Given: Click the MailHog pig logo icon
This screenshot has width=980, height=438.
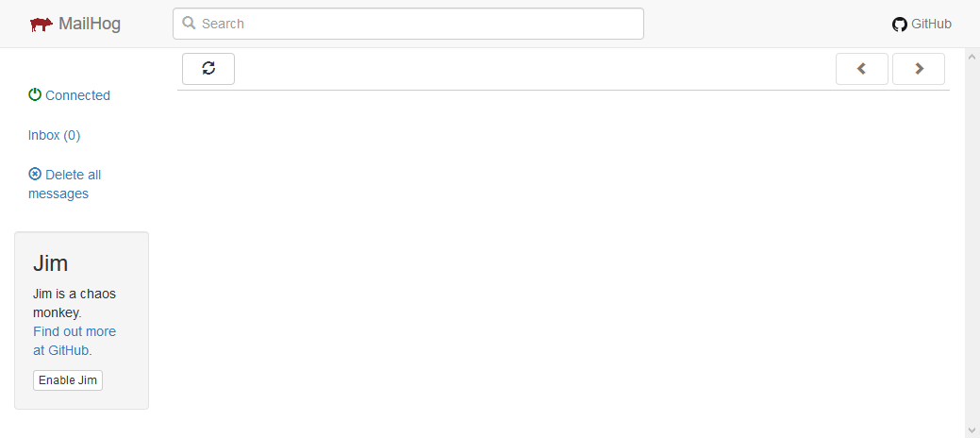Looking at the screenshot, I should pyautogui.click(x=42, y=25).
